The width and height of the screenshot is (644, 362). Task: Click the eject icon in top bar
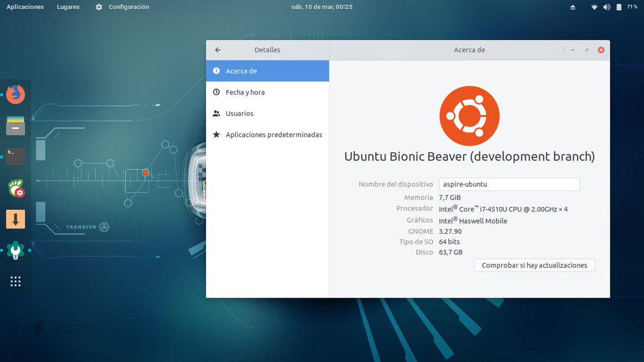point(573,7)
